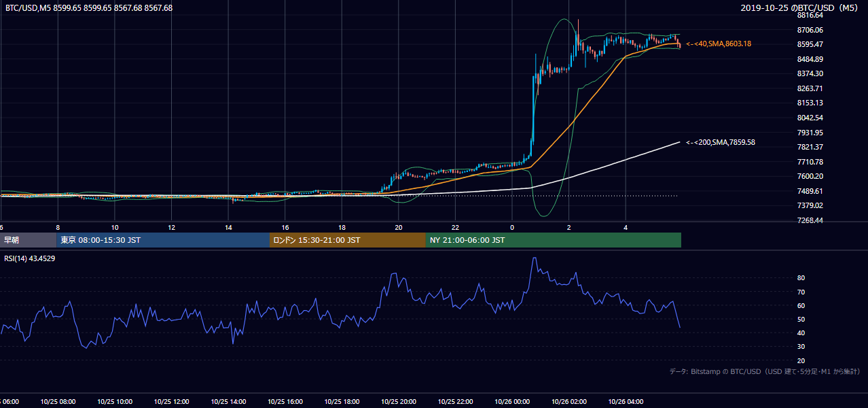Click the 10/25 18:00 date label
Screen dimensions: 868x408
click(342, 402)
